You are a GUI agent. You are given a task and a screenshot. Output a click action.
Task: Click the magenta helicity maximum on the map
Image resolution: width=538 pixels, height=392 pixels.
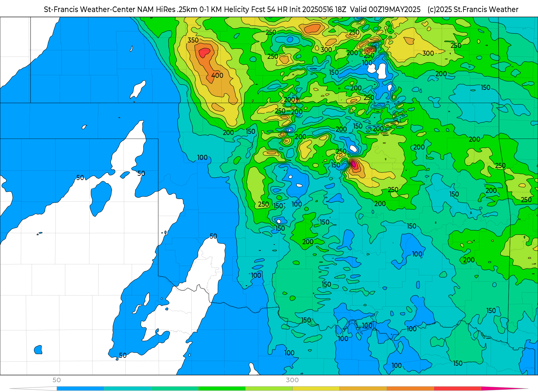354,164
